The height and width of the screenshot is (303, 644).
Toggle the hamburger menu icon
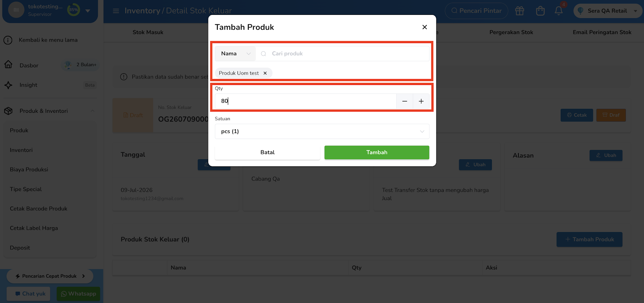point(116,11)
